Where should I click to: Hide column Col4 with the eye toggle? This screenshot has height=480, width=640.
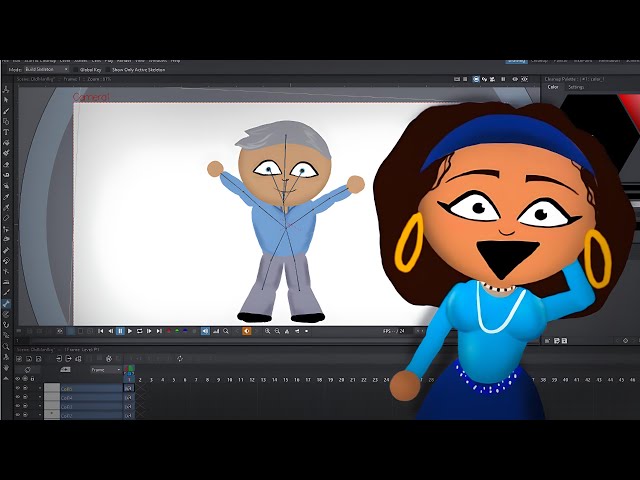point(18,397)
